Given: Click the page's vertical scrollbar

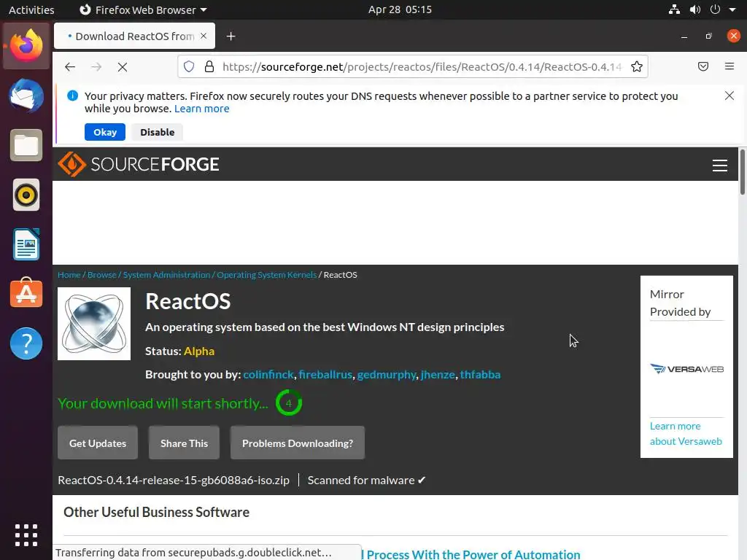Looking at the screenshot, I should pyautogui.click(x=742, y=172).
